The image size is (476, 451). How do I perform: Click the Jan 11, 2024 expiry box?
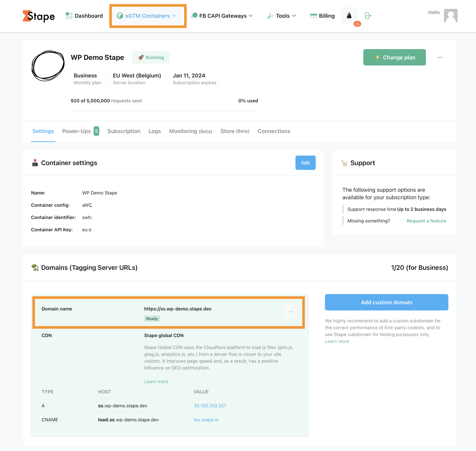pos(195,79)
